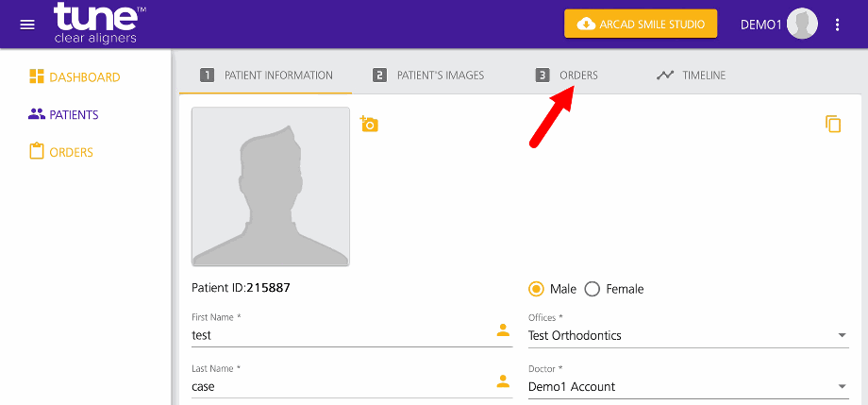Screen dimensions: 868x405
Task: Open the Offices dropdown
Action: 689,335
